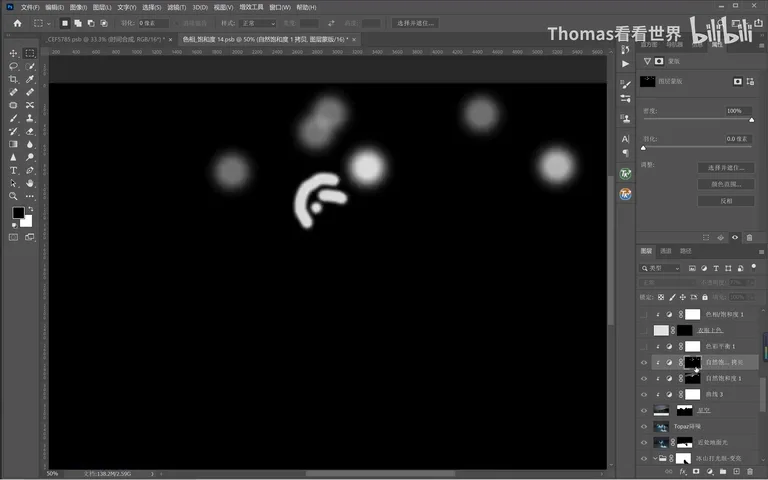Screen dimensions: 768x480
Task: Switch to the _CEF5785.psb document tab
Action: (x=105, y=39)
